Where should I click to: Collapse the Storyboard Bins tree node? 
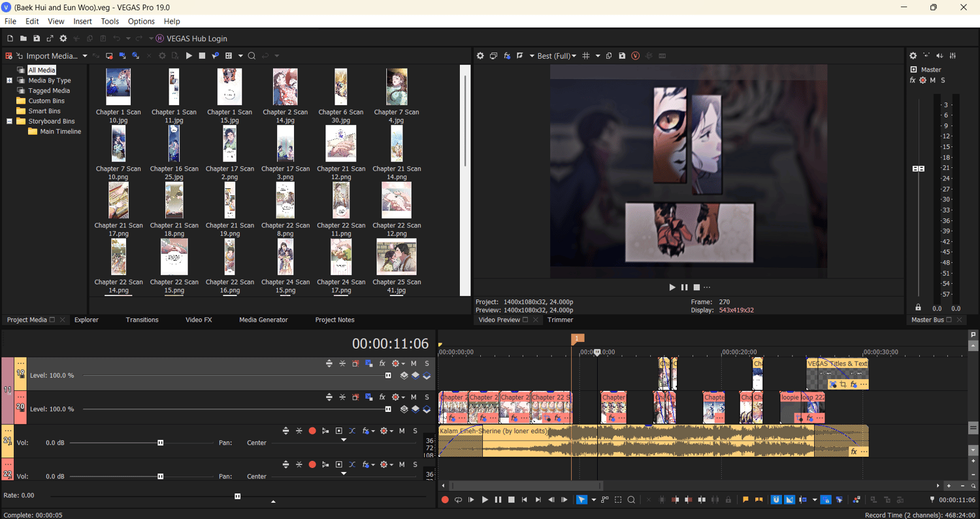pos(9,121)
